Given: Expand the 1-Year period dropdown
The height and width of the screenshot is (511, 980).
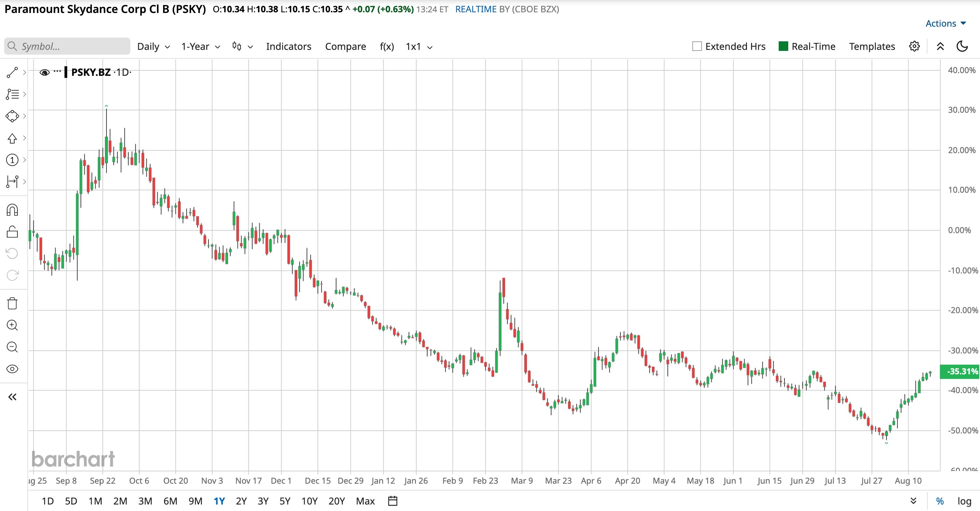Looking at the screenshot, I should [201, 46].
